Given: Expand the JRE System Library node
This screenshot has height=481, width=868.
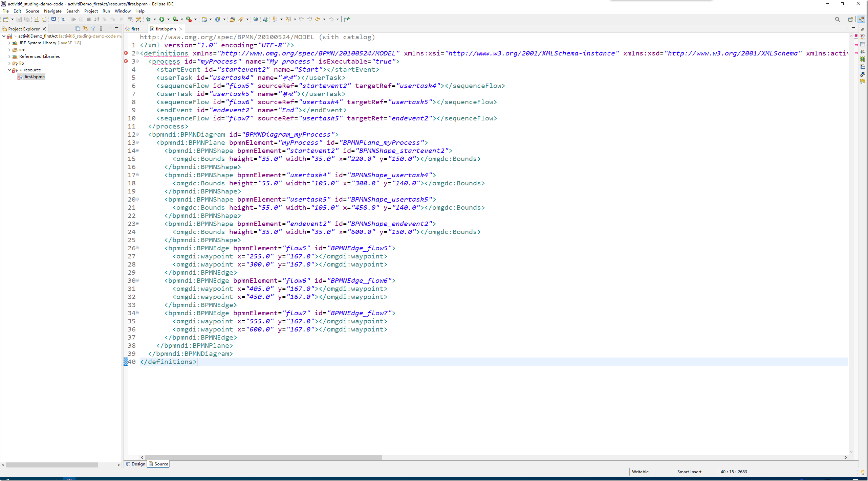Looking at the screenshot, I should coord(9,43).
